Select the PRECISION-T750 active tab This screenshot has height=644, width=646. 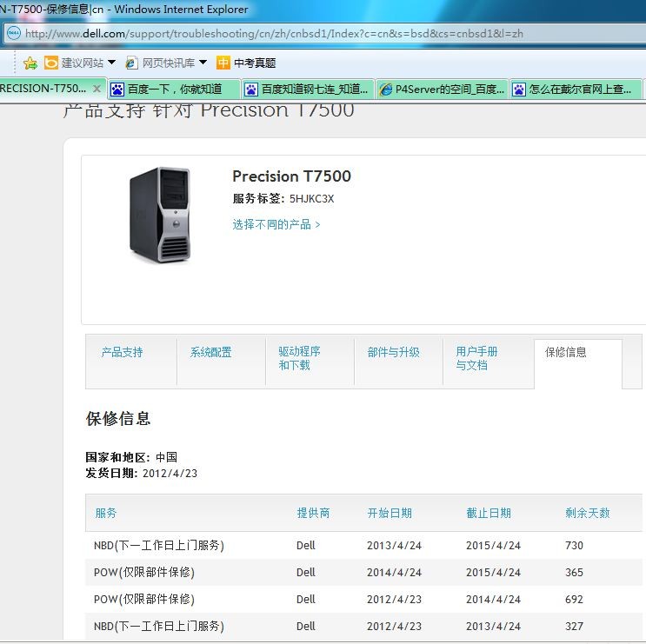click(43, 89)
